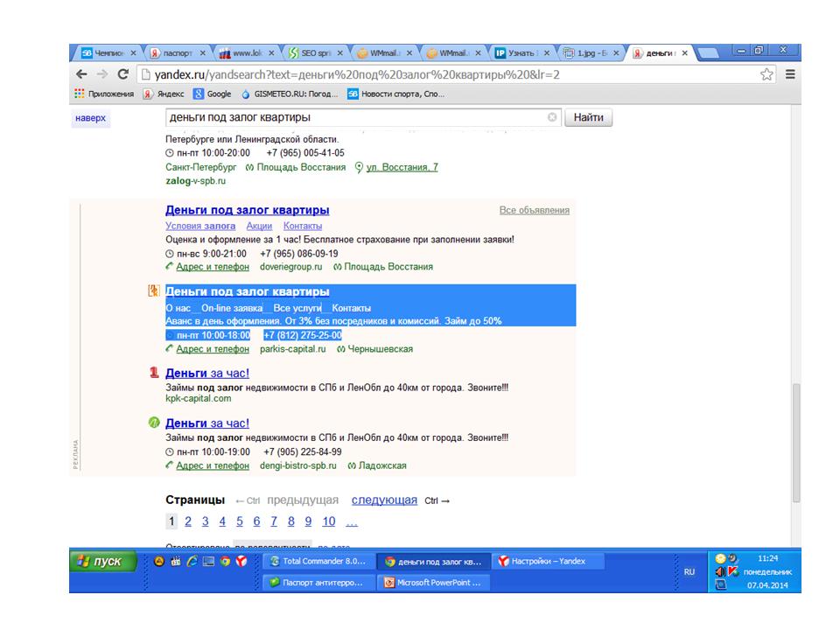Click the volume speaker icon in the tray
Image resolution: width=840 pixels, height=630 pixels.
tap(720, 571)
